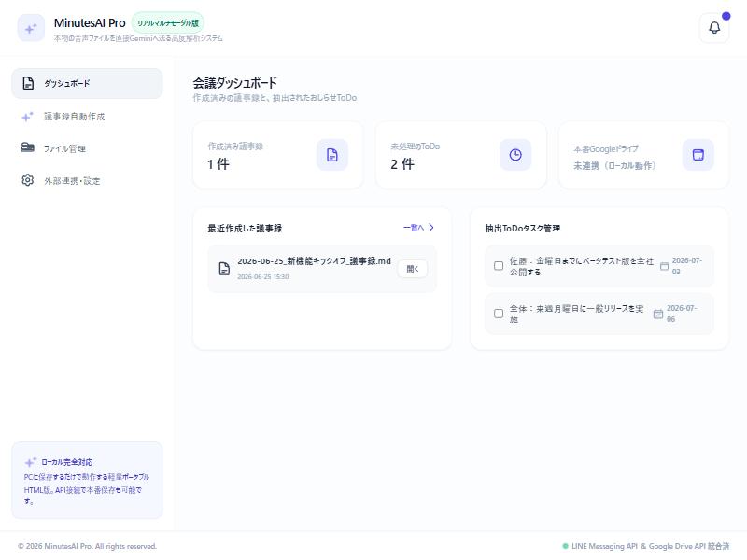Viewport: 747px width, 560px height.
Task: Click the file name 2026-06-25_新機能キックオフ_議事録.md
Action: (x=314, y=261)
